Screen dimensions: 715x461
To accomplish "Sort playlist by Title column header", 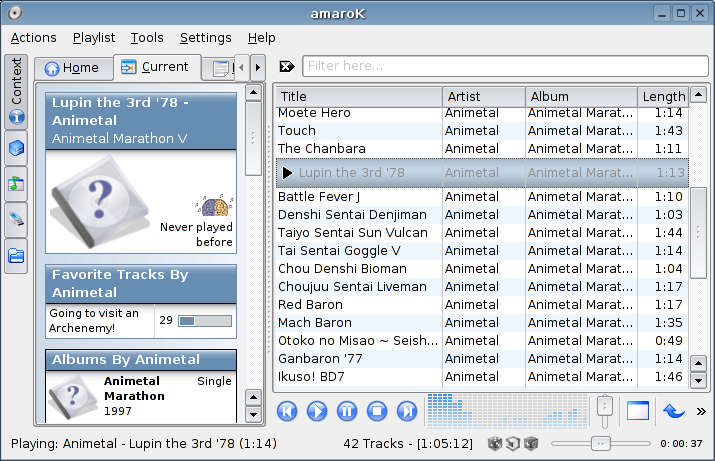I will click(359, 97).
